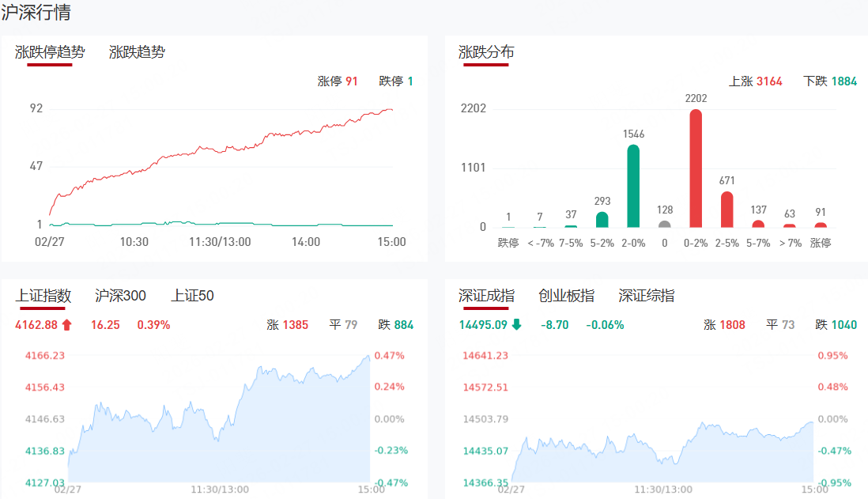
Task: Select the 上证指数 tab
Action: (43, 296)
